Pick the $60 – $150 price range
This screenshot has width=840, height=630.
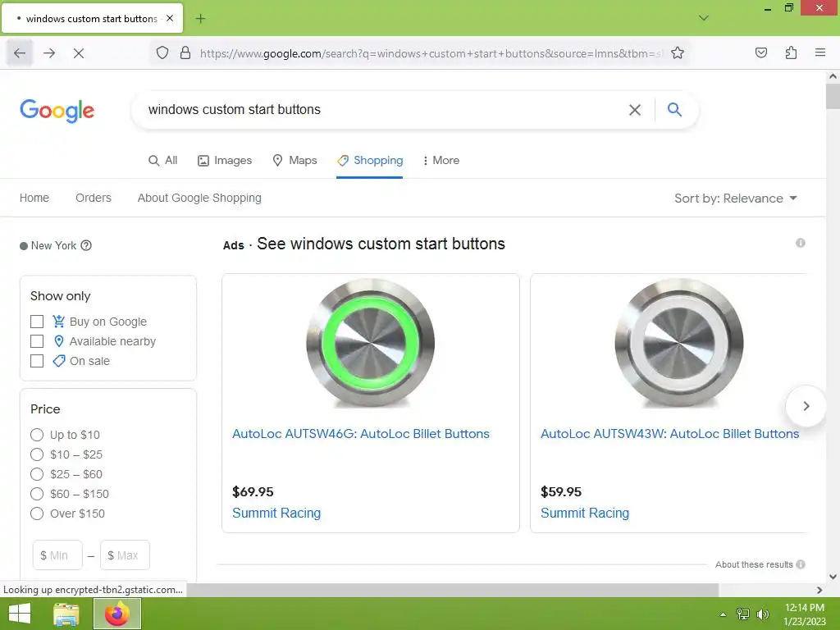point(37,494)
